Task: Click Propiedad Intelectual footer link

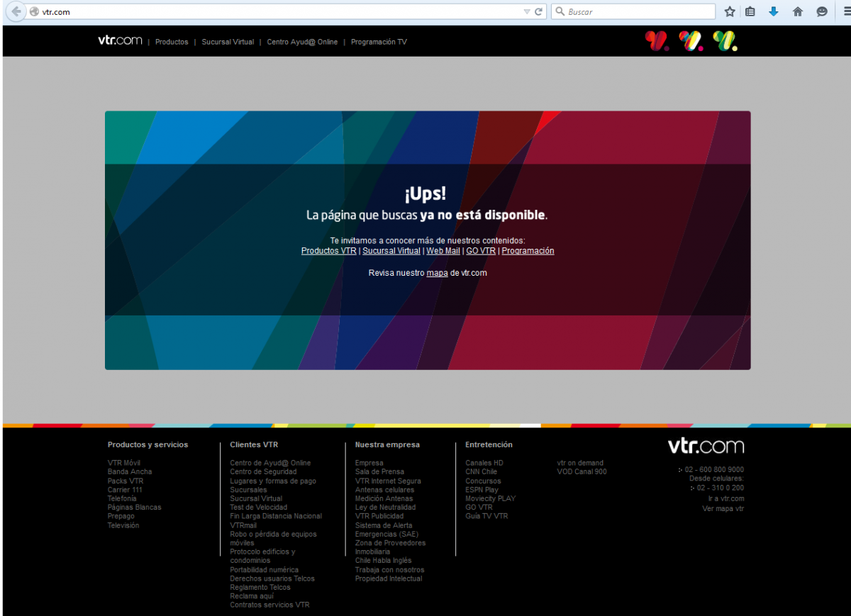Action: tap(389, 578)
